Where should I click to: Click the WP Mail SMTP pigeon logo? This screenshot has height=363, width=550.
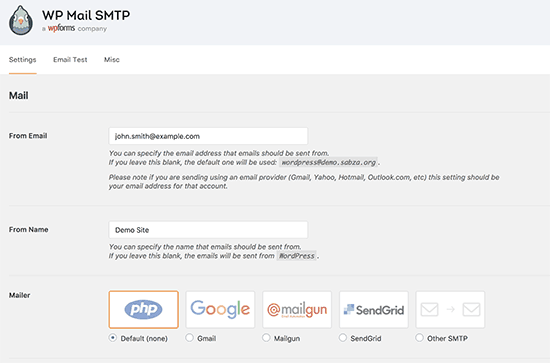(x=21, y=20)
